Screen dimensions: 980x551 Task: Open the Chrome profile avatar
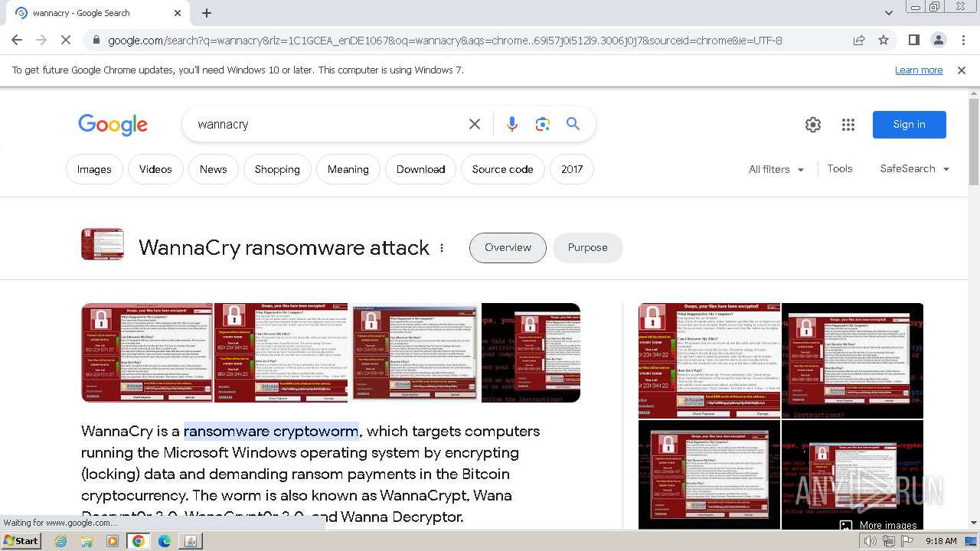point(939,41)
